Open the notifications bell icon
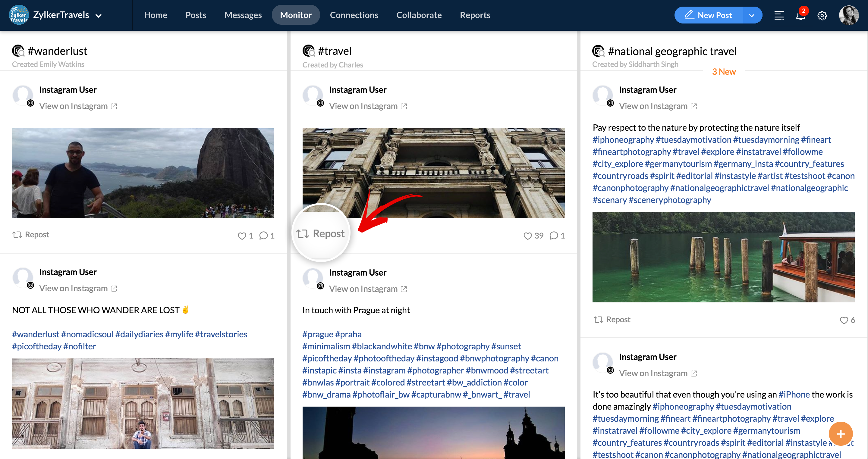 [x=800, y=16]
